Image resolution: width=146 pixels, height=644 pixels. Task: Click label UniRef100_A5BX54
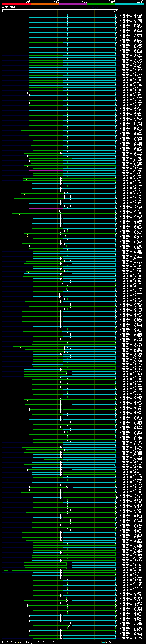131,35
